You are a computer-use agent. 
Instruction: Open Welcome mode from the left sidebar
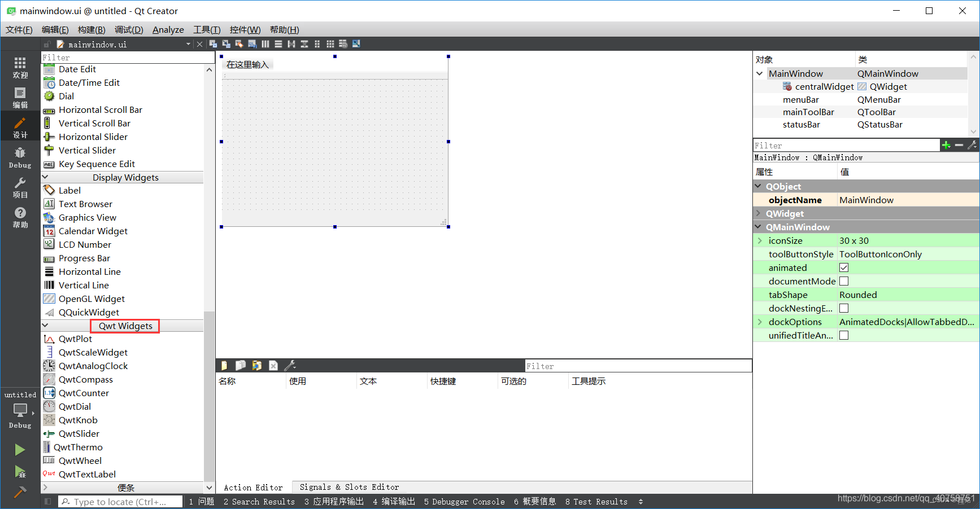20,67
